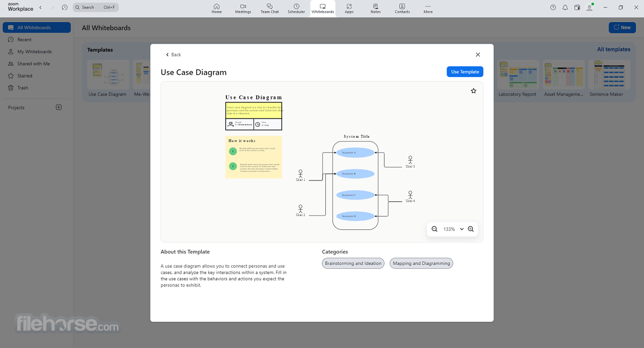Click the Mapping and Diagramming category
The image size is (644, 348).
click(x=421, y=263)
